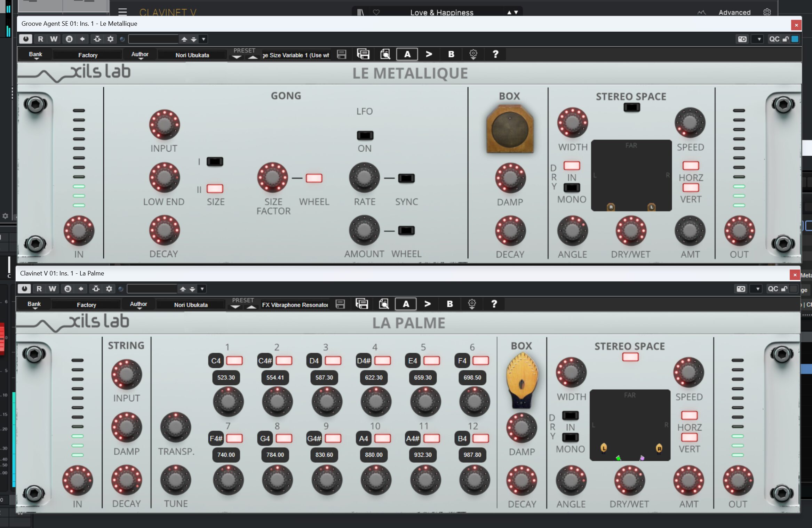Click OUT knob in La Palme
This screenshot has height=528, width=812.
coord(738,480)
